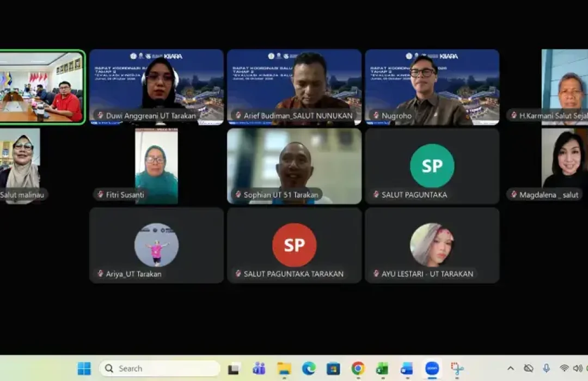Image resolution: width=588 pixels, height=381 pixels.
Task: Click muted mic icon beside Arief Budiman
Action: pos(238,115)
